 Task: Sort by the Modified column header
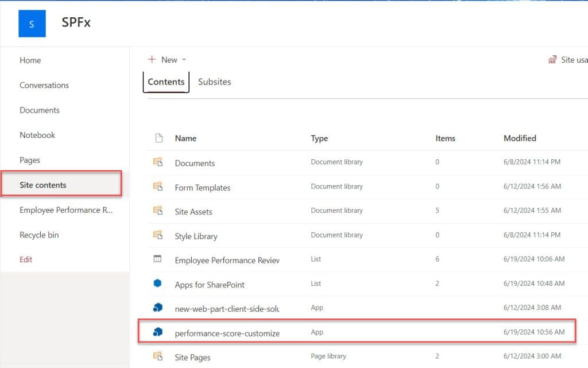pos(520,138)
